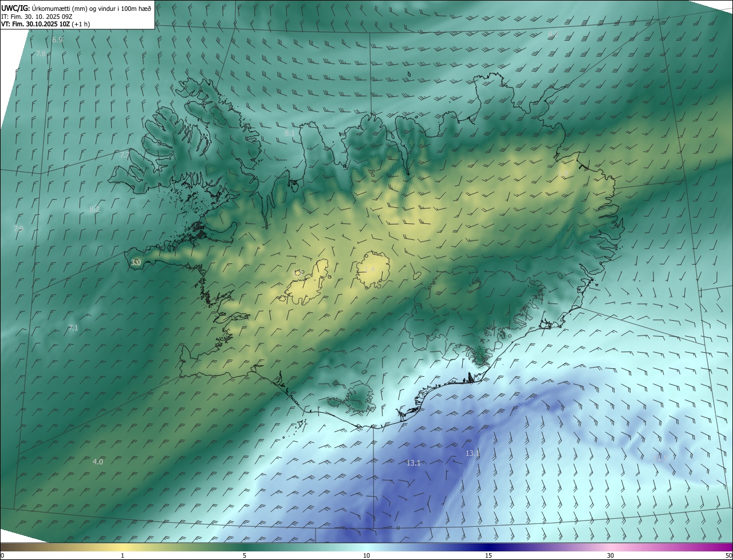Click the valid time line "VT: Fim. 30.10.2025 10Z (+1 h)"
Viewport: 733px width, 560px height.
click(45, 24)
